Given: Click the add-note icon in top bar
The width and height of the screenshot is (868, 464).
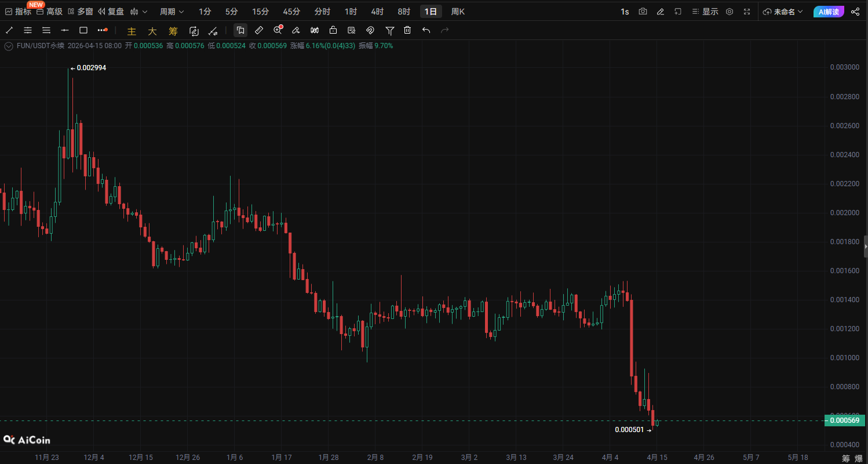Looking at the screenshot, I should click(x=678, y=12).
